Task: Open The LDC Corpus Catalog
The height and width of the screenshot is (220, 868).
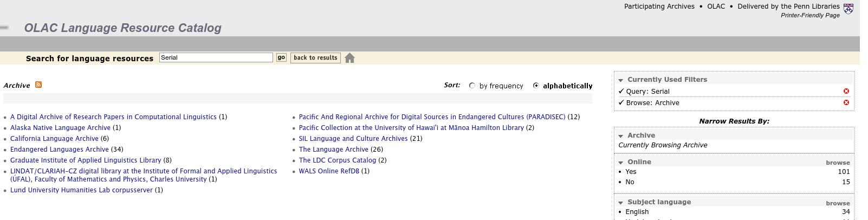Action: (x=337, y=160)
